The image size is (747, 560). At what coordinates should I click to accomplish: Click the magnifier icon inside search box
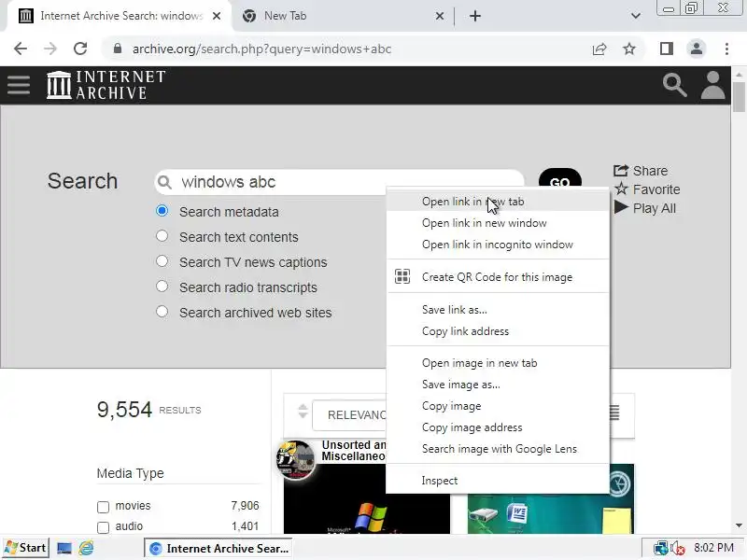point(164,182)
